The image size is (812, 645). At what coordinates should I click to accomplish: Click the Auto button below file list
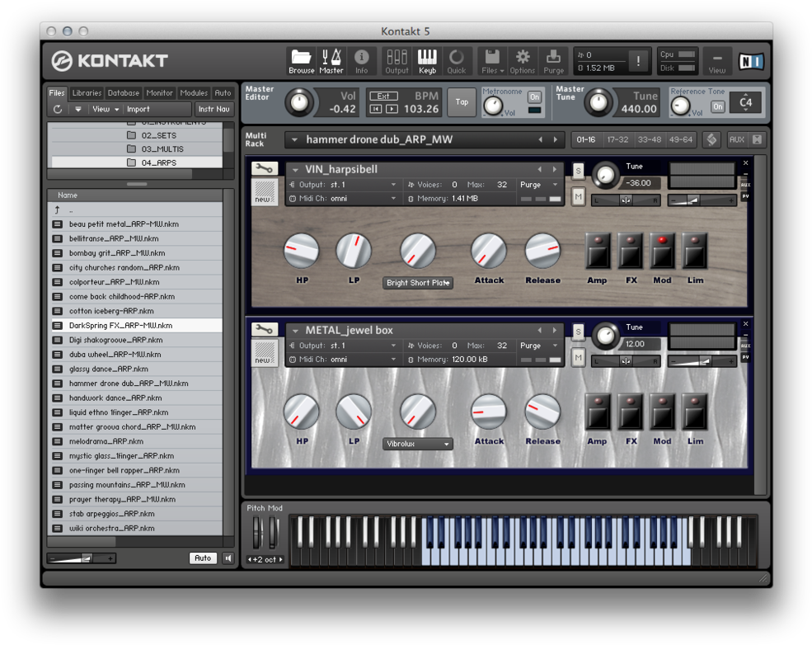coord(203,558)
